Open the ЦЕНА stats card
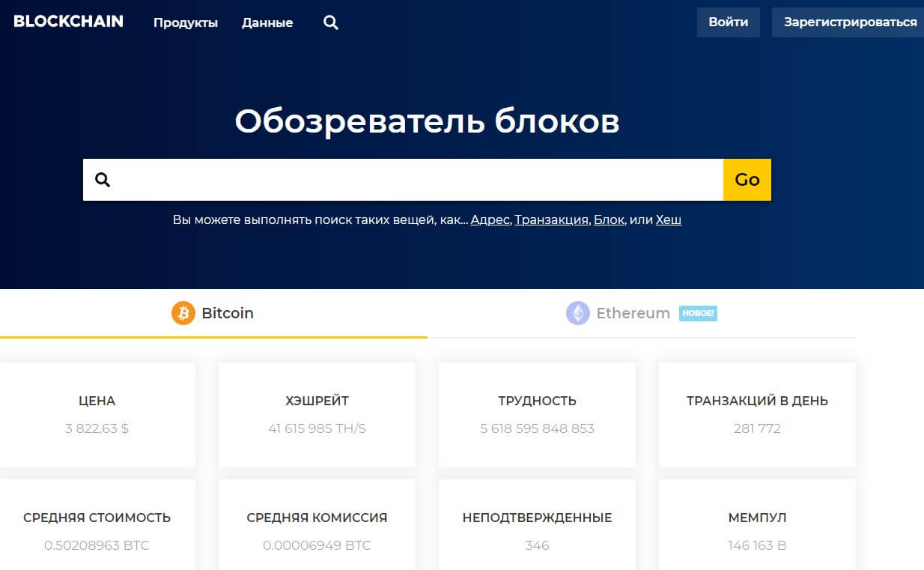The image size is (924, 570). [x=97, y=415]
